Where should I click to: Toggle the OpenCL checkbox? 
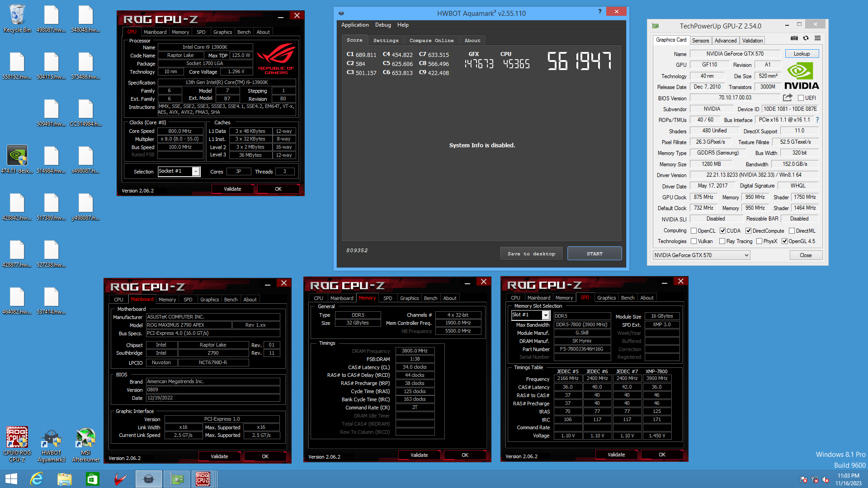(x=693, y=231)
